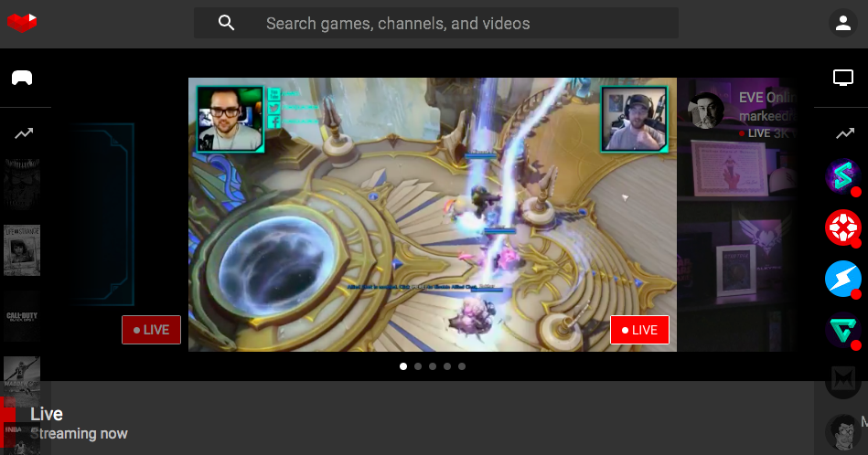The image size is (868, 455).
Task: Open the EVE Online stream channel avatar
Action: (707, 111)
